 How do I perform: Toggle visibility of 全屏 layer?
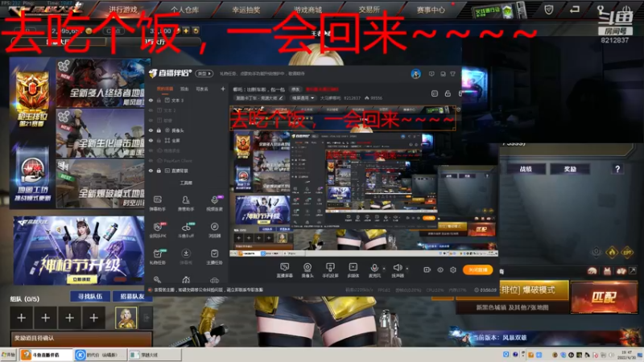point(151,140)
